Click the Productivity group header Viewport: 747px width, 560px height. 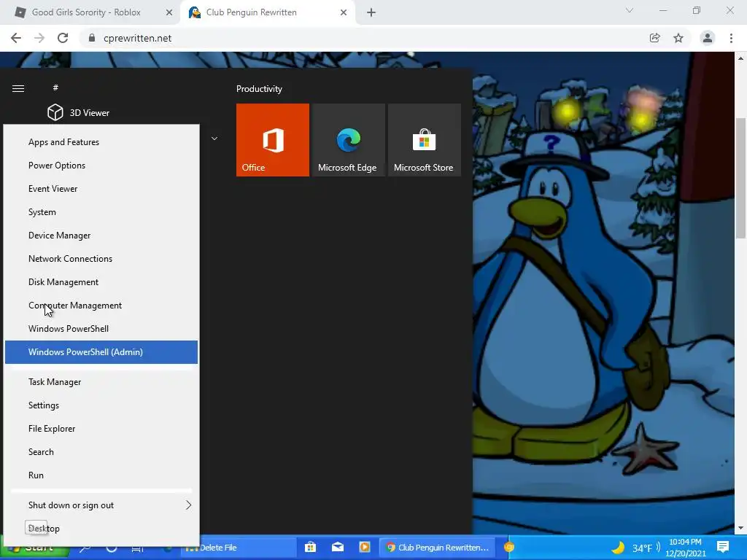[x=259, y=89]
